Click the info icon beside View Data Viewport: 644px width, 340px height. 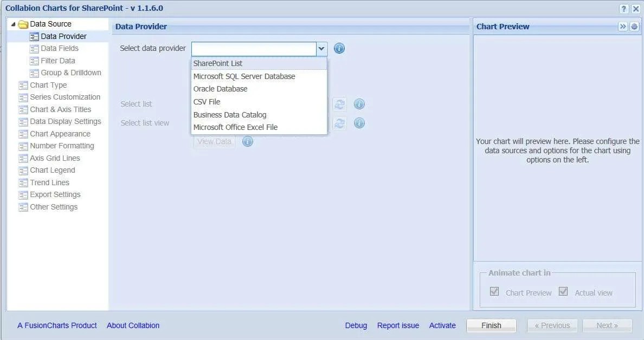point(248,141)
